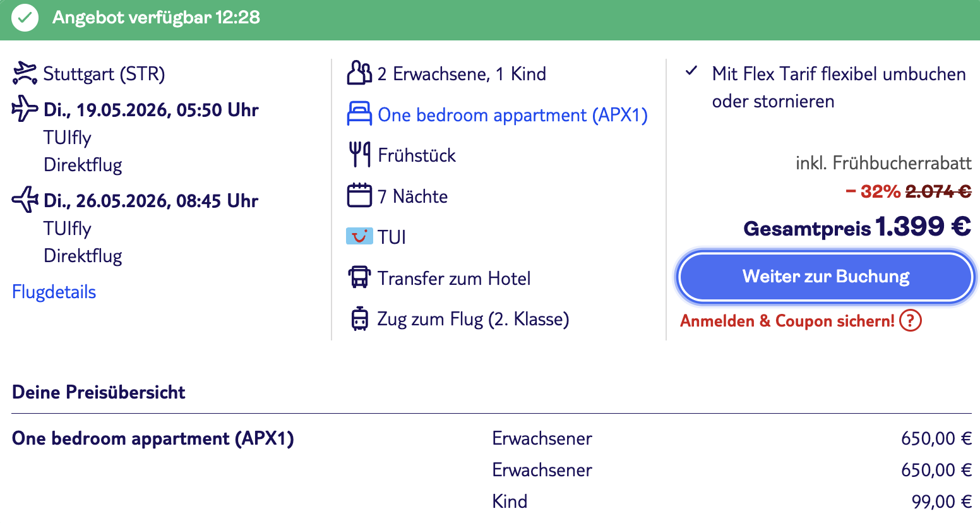980x523 pixels.
Task: Click the TUI logo icon
Action: coord(359,237)
